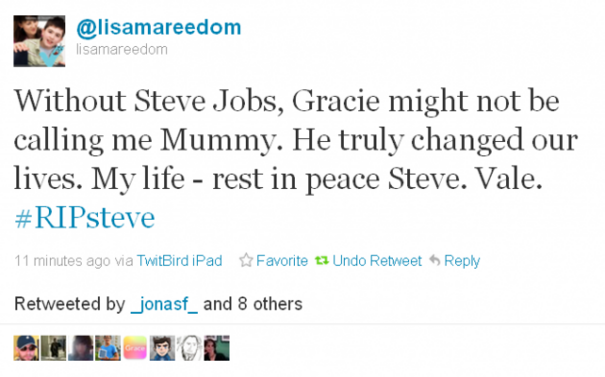Open the blue cap and sunglasses avatar
Image resolution: width=605 pixels, height=377 pixels.
click(26, 348)
